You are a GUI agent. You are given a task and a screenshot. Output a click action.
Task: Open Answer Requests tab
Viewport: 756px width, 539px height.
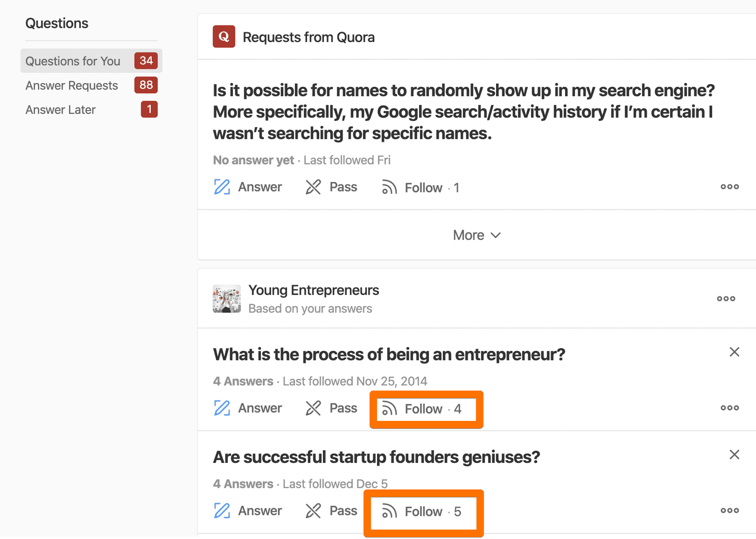[91, 86]
